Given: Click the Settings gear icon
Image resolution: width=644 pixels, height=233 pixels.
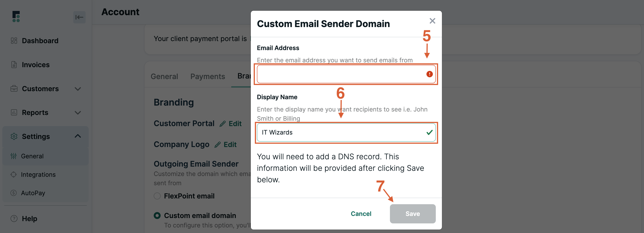Looking at the screenshot, I should point(14,136).
